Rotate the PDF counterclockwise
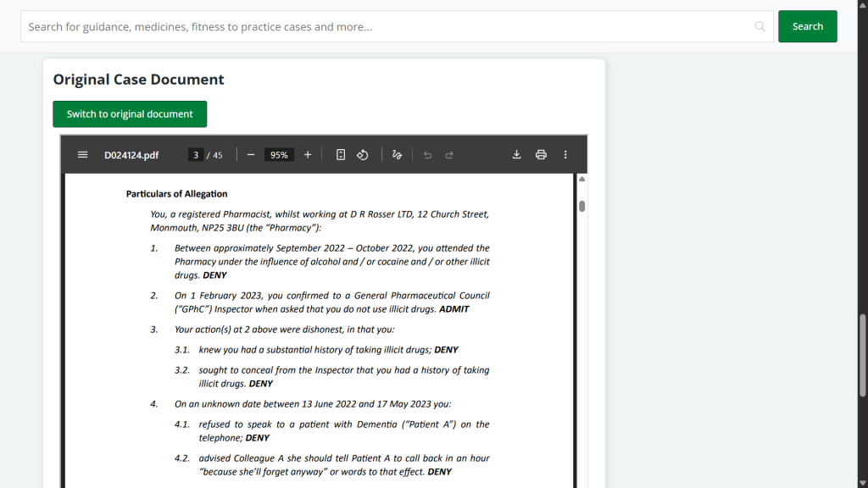 [x=363, y=155]
